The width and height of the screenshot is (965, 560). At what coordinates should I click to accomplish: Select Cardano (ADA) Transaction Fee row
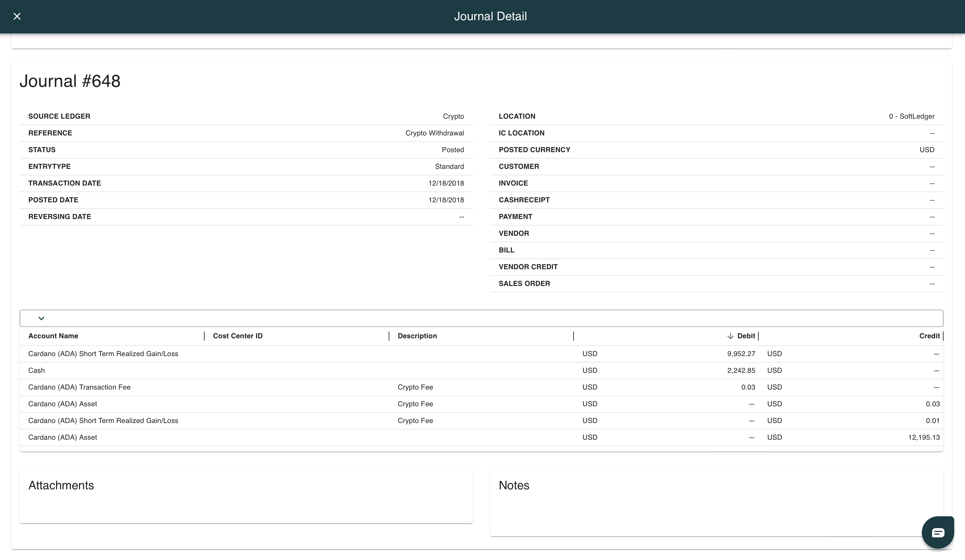(x=79, y=387)
